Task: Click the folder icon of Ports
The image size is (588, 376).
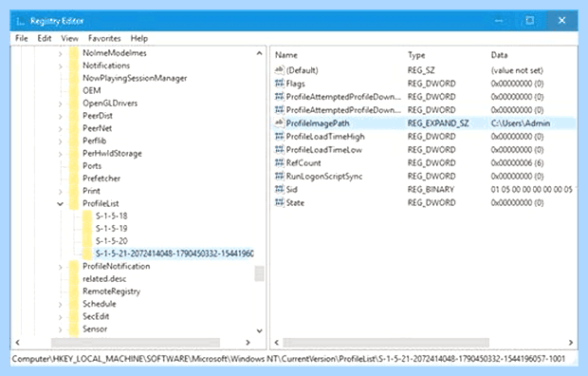Action: pyautogui.click(x=74, y=165)
